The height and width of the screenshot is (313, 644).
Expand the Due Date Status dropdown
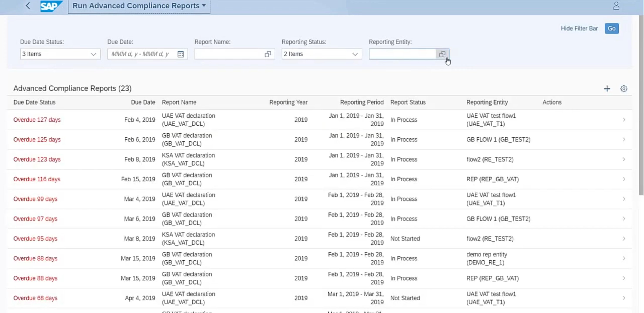(x=93, y=54)
